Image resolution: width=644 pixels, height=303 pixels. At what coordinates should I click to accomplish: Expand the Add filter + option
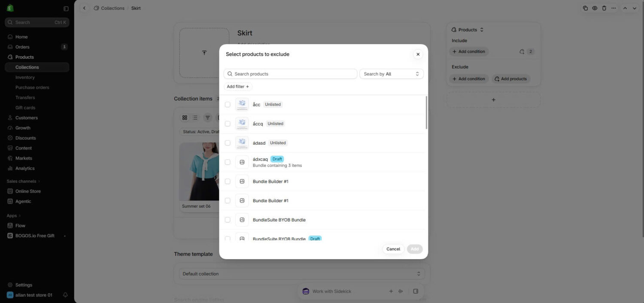238,86
